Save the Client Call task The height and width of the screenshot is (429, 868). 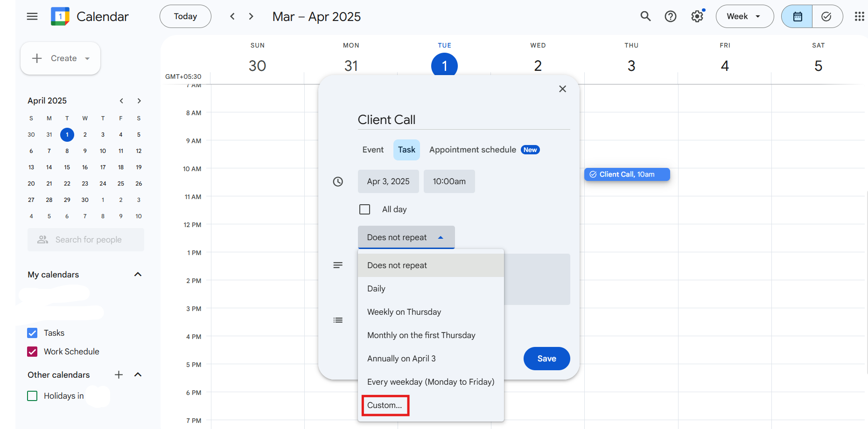coord(546,358)
